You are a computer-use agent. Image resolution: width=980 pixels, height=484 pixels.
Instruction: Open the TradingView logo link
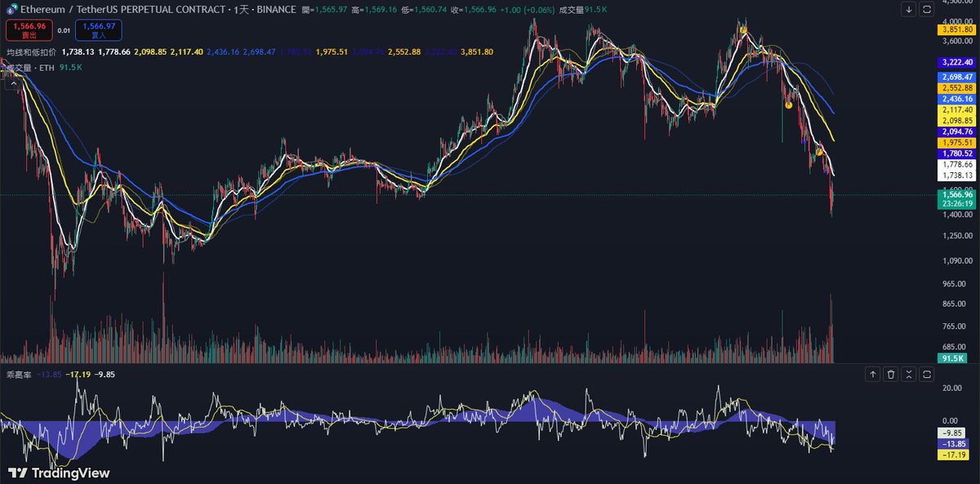point(59,473)
